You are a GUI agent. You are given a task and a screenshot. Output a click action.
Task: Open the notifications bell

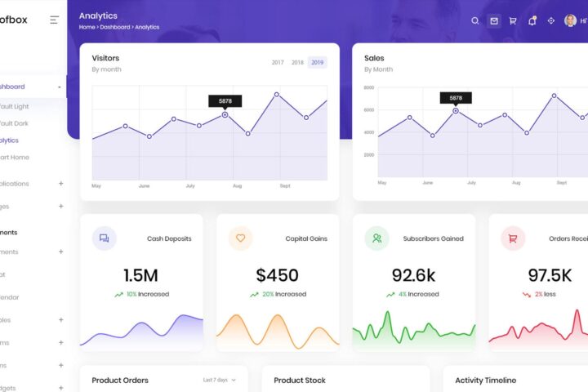[x=532, y=21]
